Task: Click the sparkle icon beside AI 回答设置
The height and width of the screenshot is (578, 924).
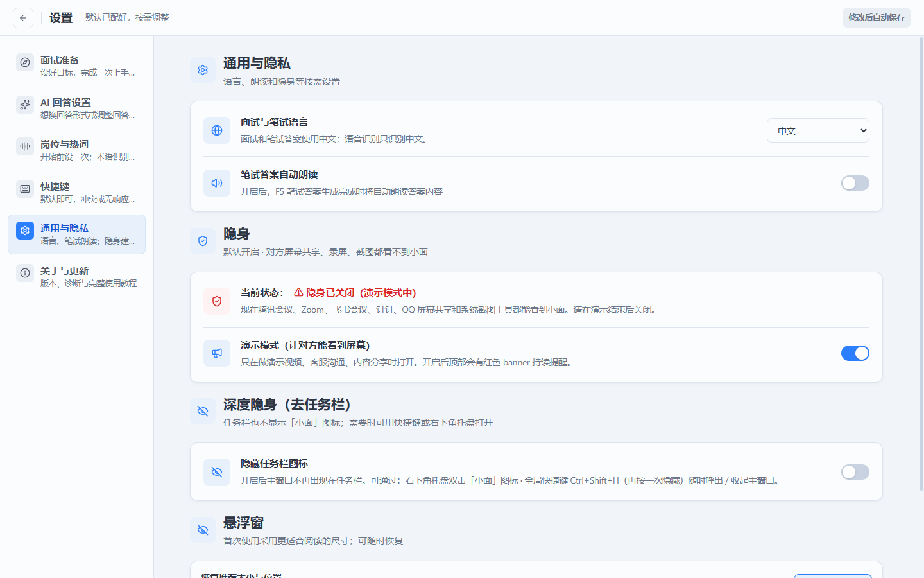Action: pos(25,105)
